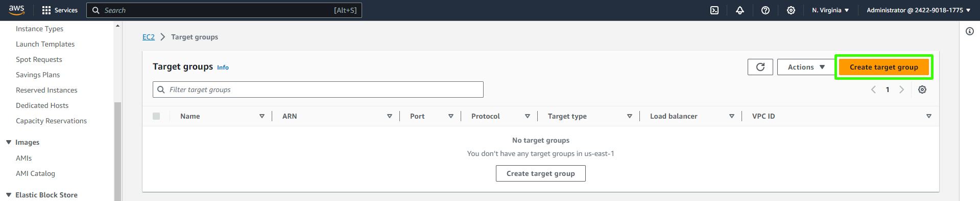The width and height of the screenshot is (980, 201).
Task: Collapse the Elastic Block Store section
Action: (x=9, y=195)
